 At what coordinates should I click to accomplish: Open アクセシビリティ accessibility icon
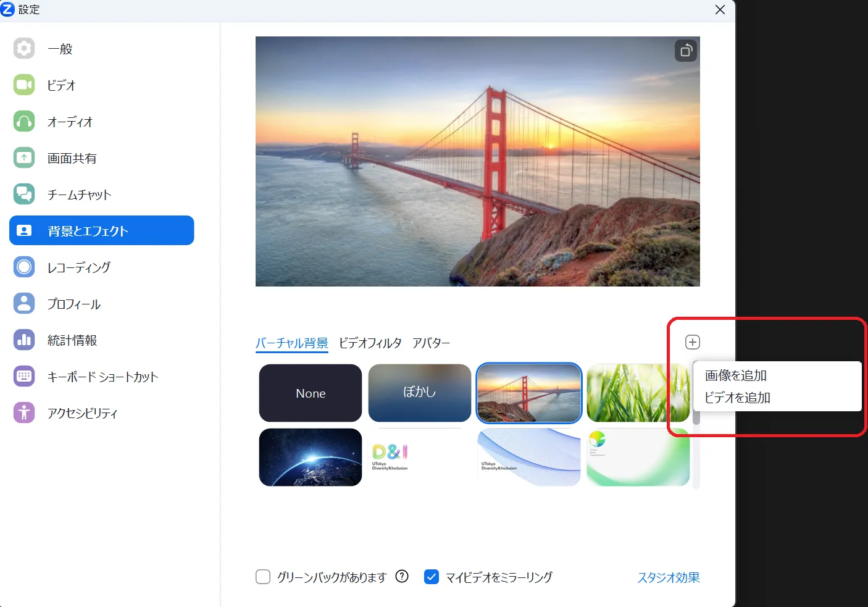24,412
